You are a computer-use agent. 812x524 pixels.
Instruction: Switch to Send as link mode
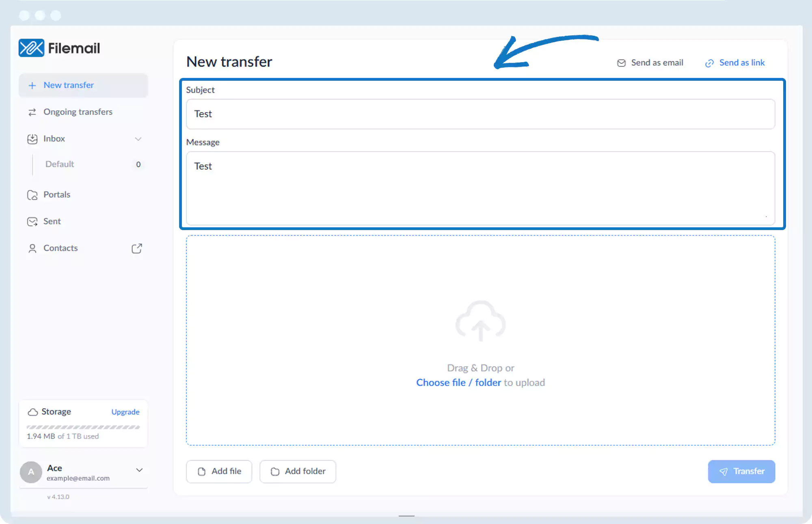(x=735, y=63)
